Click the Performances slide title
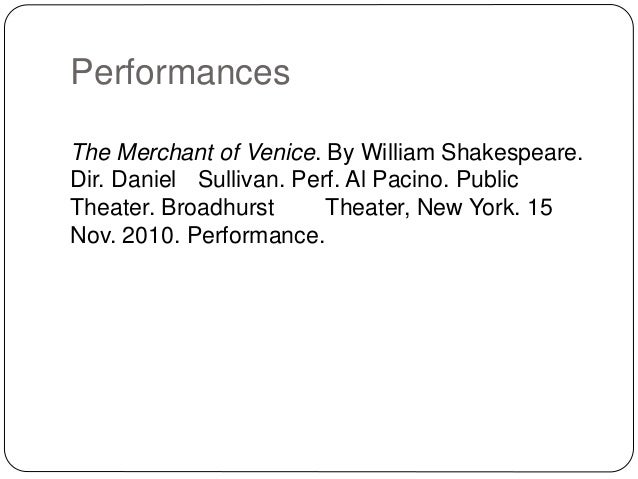Screen dimensions: 638x479 point(180,72)
